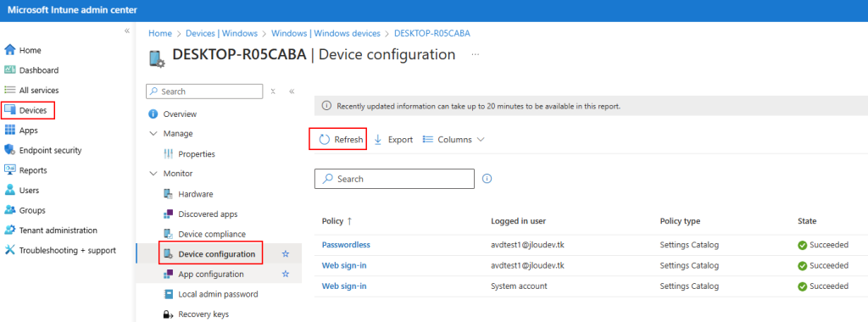
Task: Collapse the Monitor section
Action: [x=153, y=173]
